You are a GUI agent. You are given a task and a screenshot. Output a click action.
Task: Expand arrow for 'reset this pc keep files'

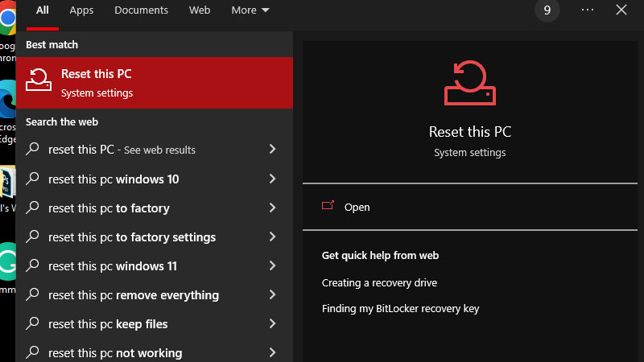pos(272,324)
